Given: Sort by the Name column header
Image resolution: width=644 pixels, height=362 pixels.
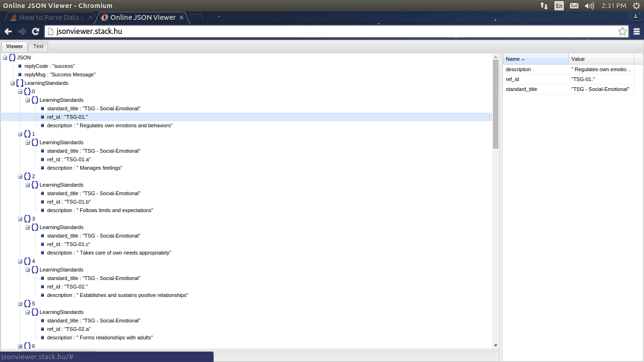Looking at the screenshot, I should click(536, 59).
